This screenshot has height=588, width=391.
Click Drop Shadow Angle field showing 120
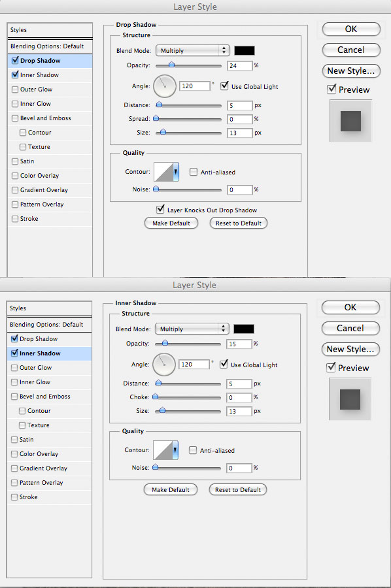195,86
